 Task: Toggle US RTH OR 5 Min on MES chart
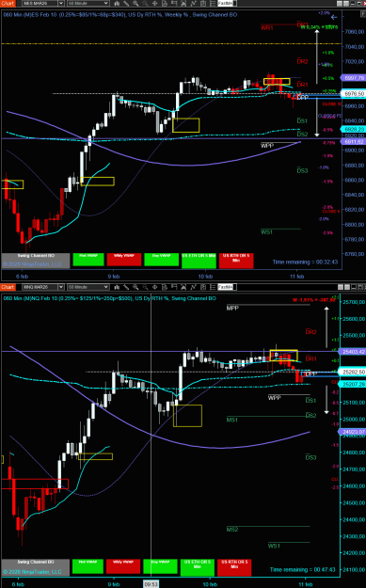pos(236,261)
